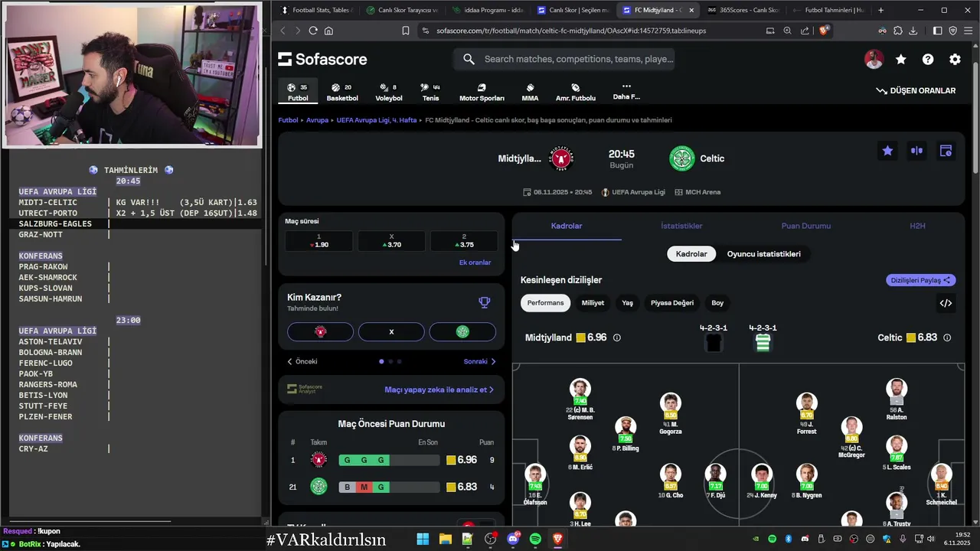The height and width of the screenshot is (551, 980).
Task: Select the Boy filter chip
Action: point(717,303)
